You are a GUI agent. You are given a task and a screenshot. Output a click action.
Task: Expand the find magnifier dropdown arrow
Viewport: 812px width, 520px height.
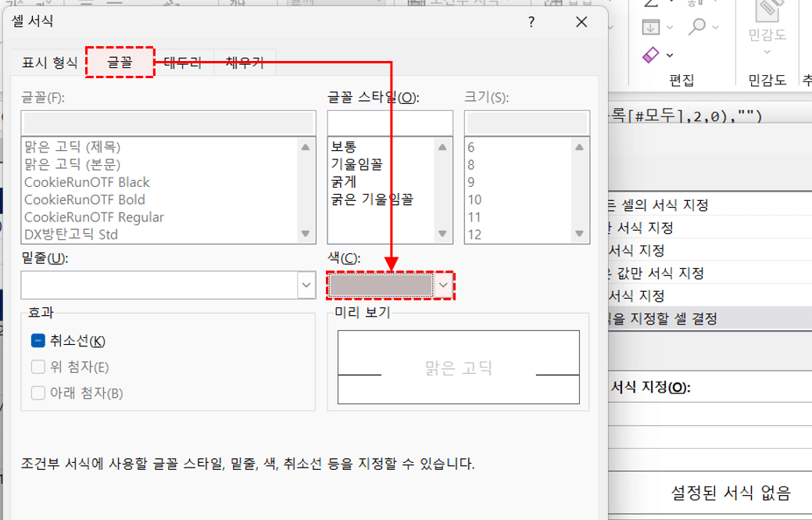pyautogui.click(x=716, y=27)
